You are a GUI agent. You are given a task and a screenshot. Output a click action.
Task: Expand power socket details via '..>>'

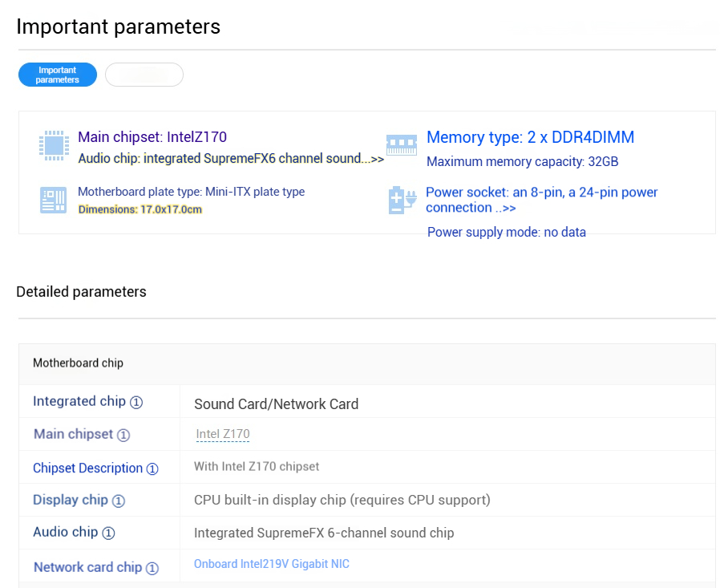point(505,208)
